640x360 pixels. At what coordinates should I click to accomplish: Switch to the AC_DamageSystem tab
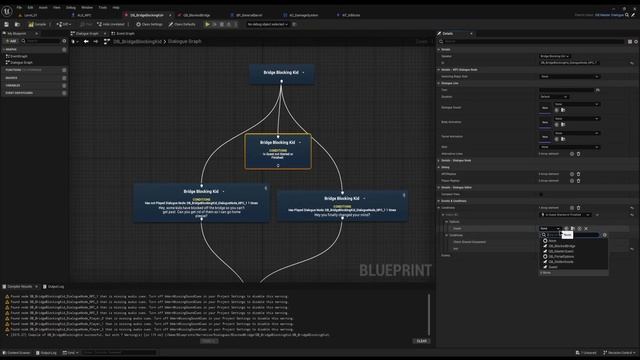[303, 15]
